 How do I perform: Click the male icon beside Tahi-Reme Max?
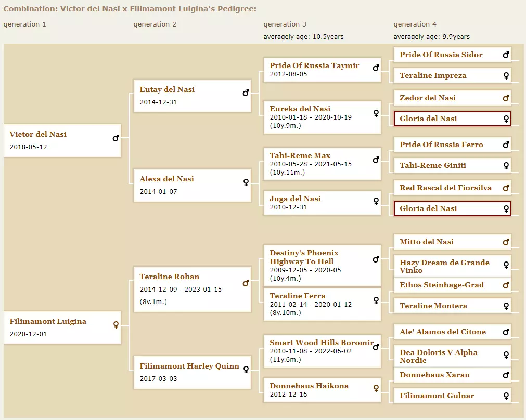click(x=376, y=160)
